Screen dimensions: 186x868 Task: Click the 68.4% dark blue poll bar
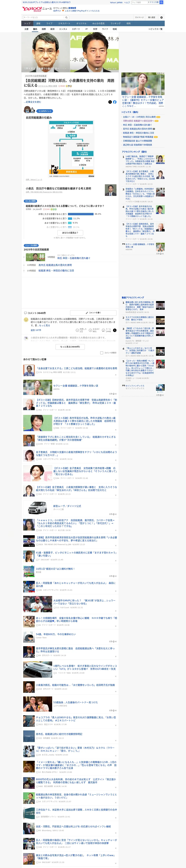point(81,214)
